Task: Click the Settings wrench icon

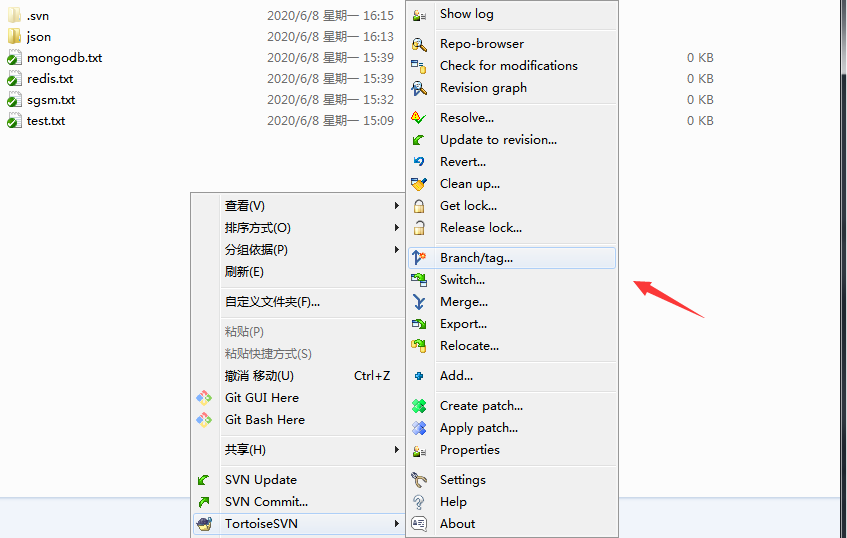Action: pyautogui.click(x=419, y=480)
